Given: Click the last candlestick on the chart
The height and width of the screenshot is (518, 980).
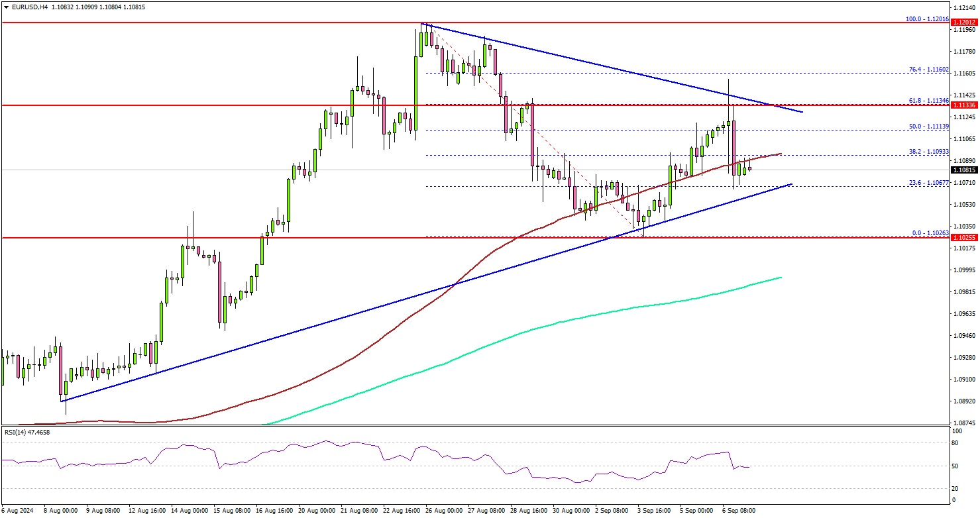Looking at the screenshot, I should [749, 170].
